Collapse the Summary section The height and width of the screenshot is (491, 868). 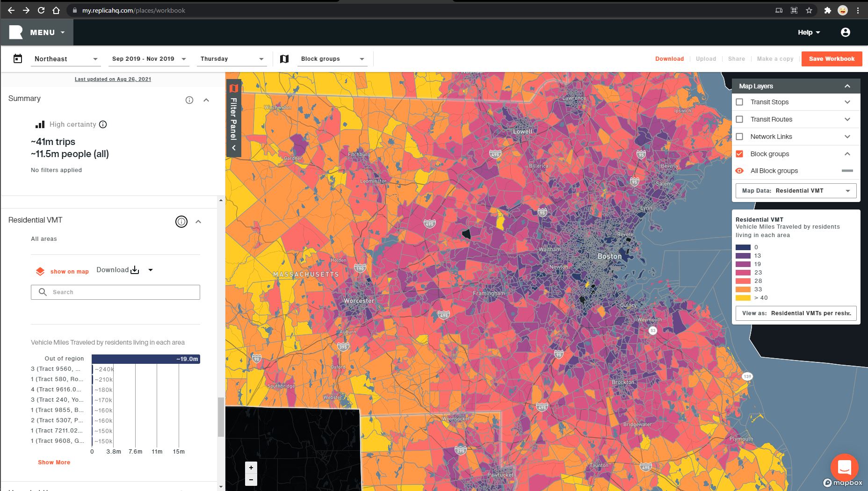click(206, 100)
